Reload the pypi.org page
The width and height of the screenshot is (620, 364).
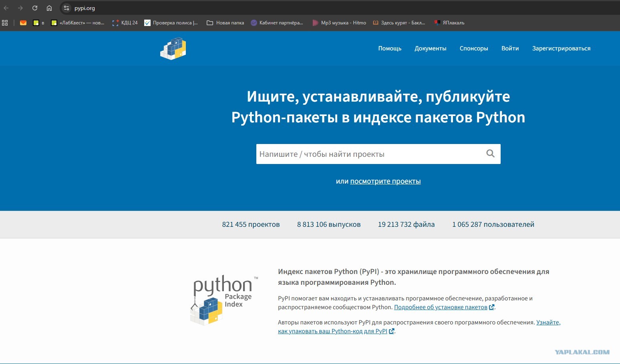[x=35, y=8]
